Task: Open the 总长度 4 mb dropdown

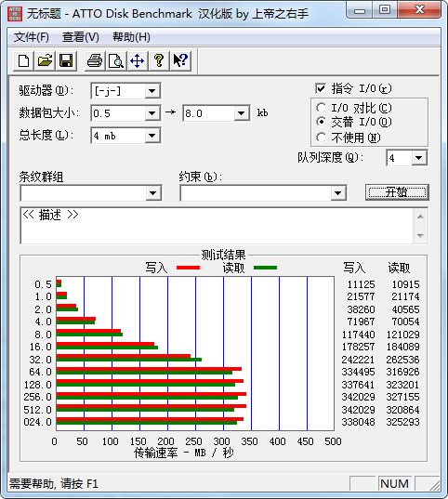Action: pos(152,136)
